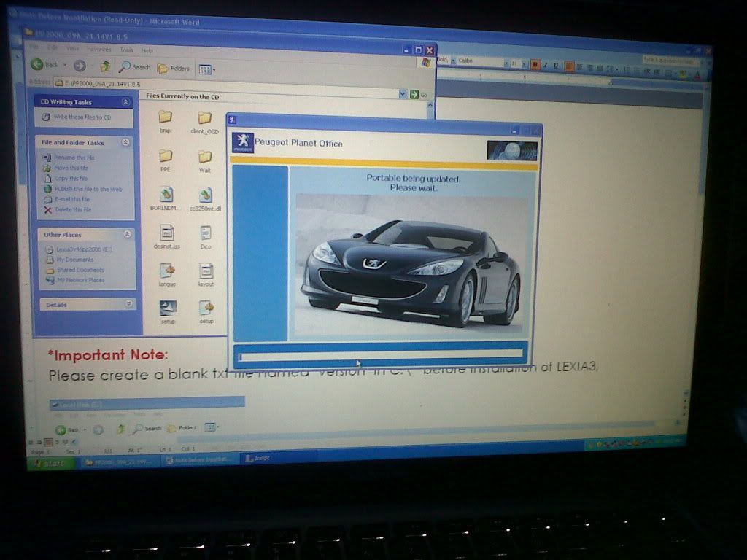Click Write these files to CD
Viewport: 747px width, 560px height.
click(x=76, y=117)
